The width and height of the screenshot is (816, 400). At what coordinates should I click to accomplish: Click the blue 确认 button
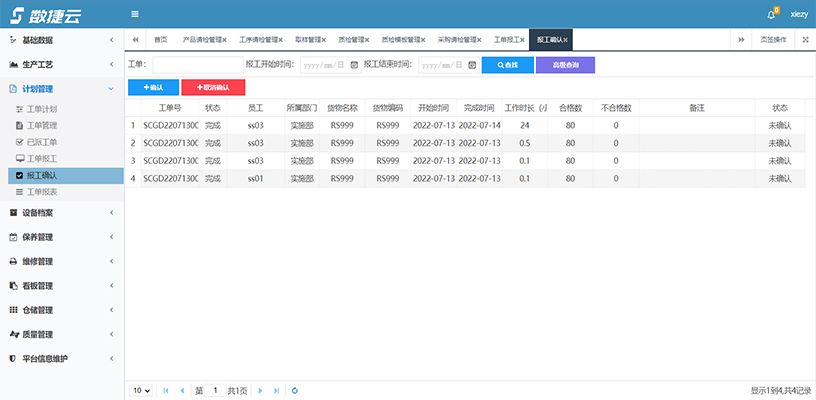tap(153, 88)
